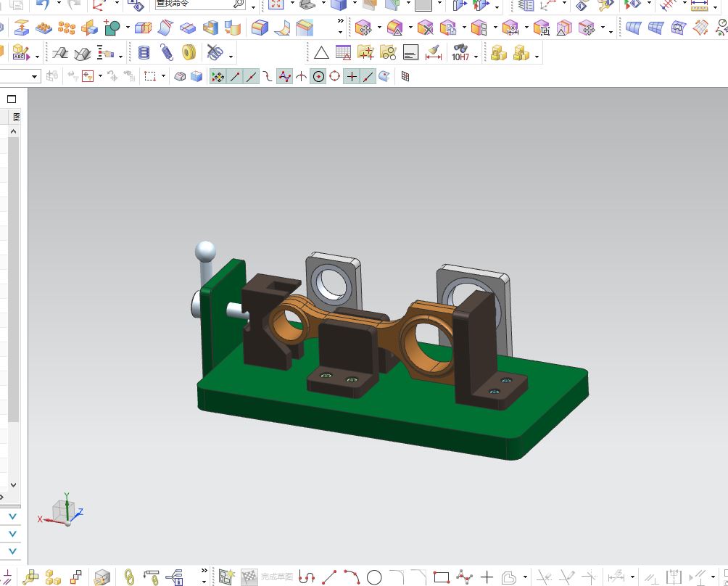Viewport: 728px width, 586px height.
Task: Open the table with triangle tool
Action: (x=344, y=52)
